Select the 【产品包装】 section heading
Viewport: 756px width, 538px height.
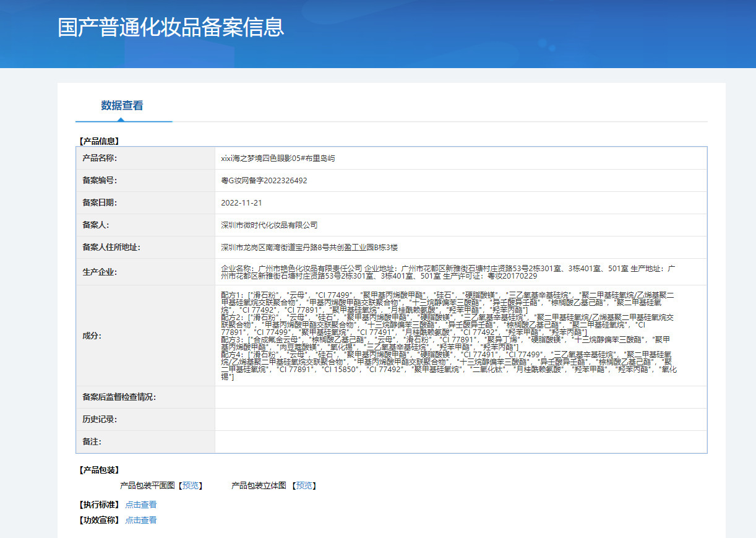[99, 471]
